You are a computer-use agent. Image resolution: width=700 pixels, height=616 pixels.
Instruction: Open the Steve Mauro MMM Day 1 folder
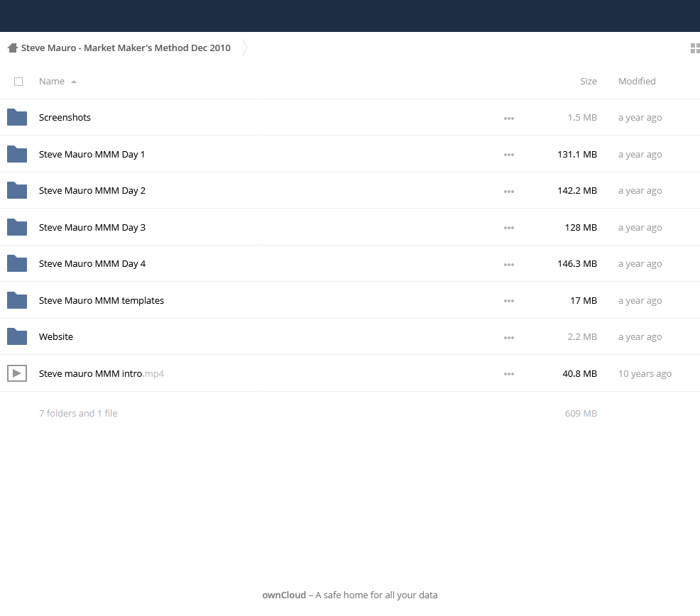[92, 155]
